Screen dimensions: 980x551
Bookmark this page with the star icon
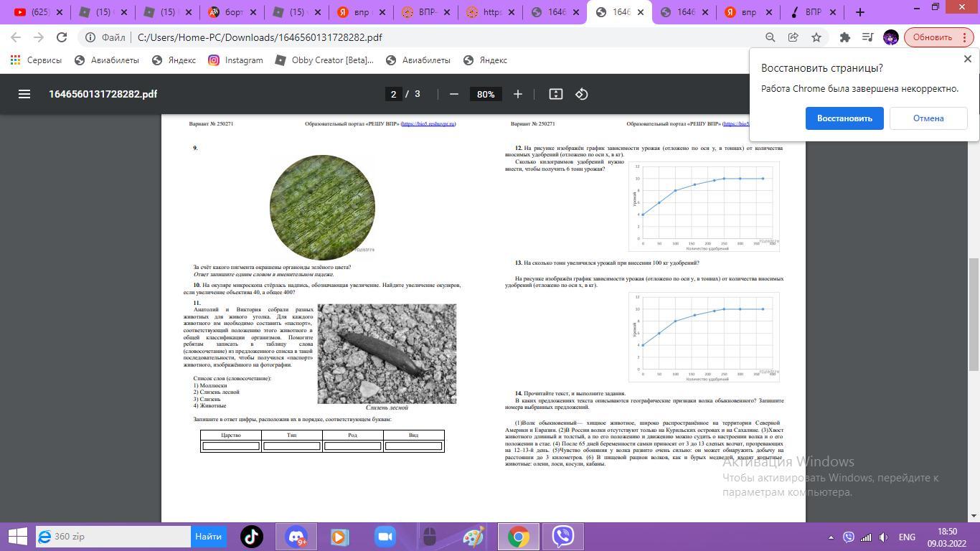coord(816,37)
